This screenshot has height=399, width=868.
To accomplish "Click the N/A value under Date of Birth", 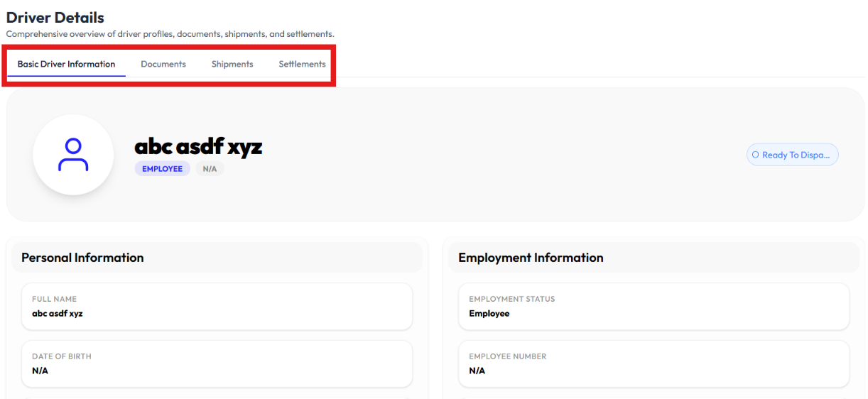I will [40, 371].
